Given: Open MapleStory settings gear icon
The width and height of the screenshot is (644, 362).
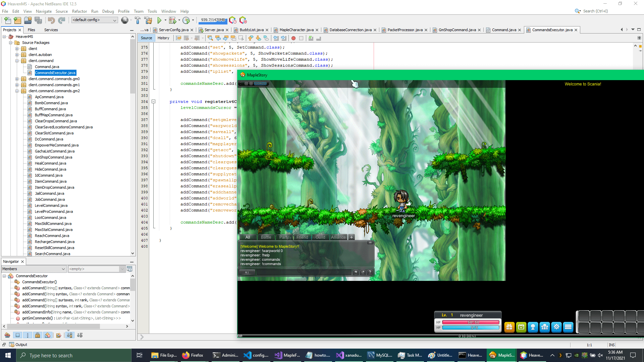Looking at the screenshot, I should [x=556, y=327].
